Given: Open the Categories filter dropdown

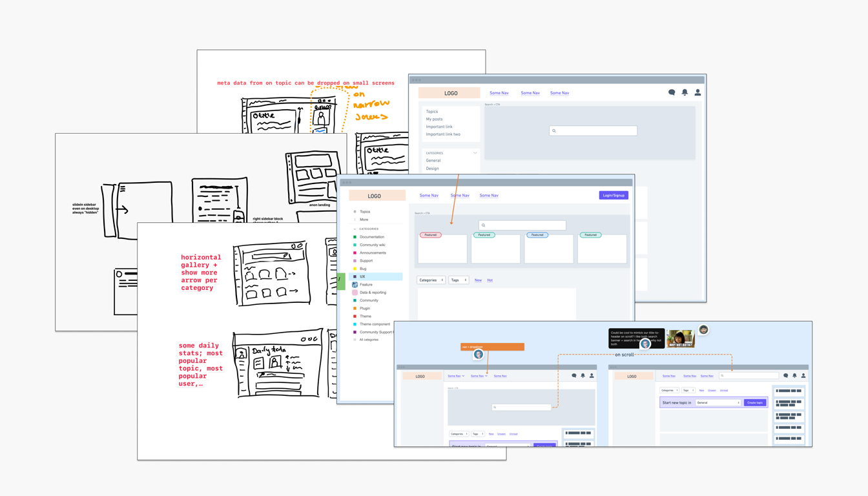Looking at the screenshot, I should coord(430,280).
